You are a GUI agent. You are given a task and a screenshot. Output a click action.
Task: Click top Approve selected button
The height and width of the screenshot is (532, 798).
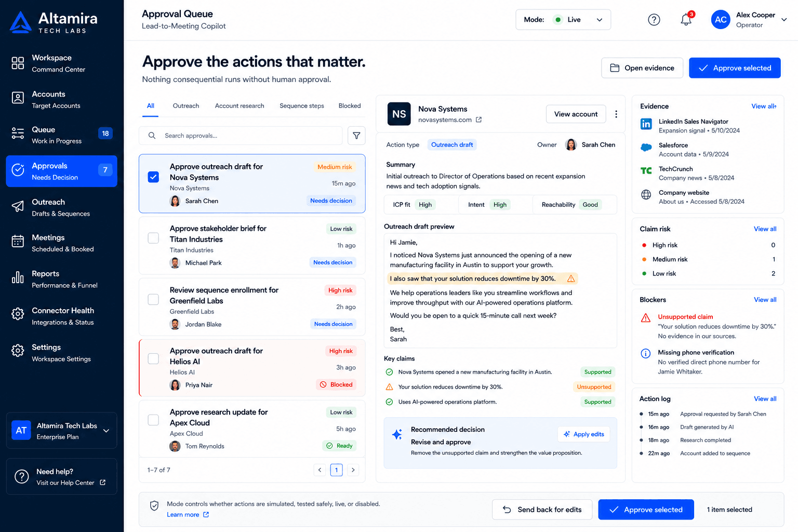(x=735, y=68)
